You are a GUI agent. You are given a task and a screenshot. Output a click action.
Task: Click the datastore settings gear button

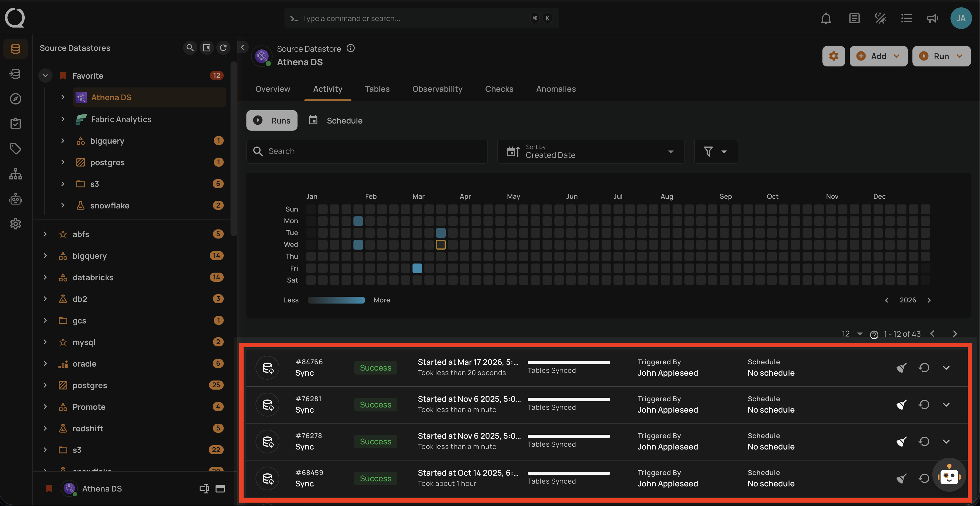tap(833, 56)
